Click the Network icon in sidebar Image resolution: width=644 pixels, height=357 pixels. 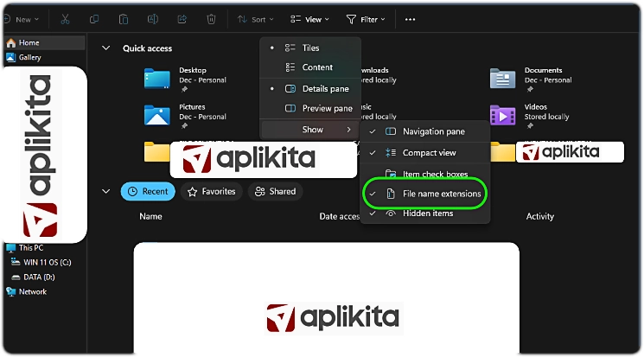[x=11, y=291]
